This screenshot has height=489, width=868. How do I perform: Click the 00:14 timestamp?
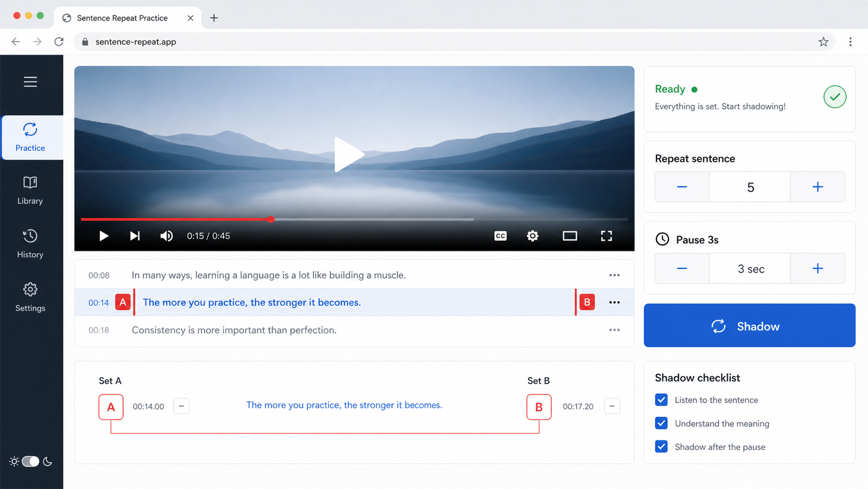pyautogui.click(x=99, y=302)
